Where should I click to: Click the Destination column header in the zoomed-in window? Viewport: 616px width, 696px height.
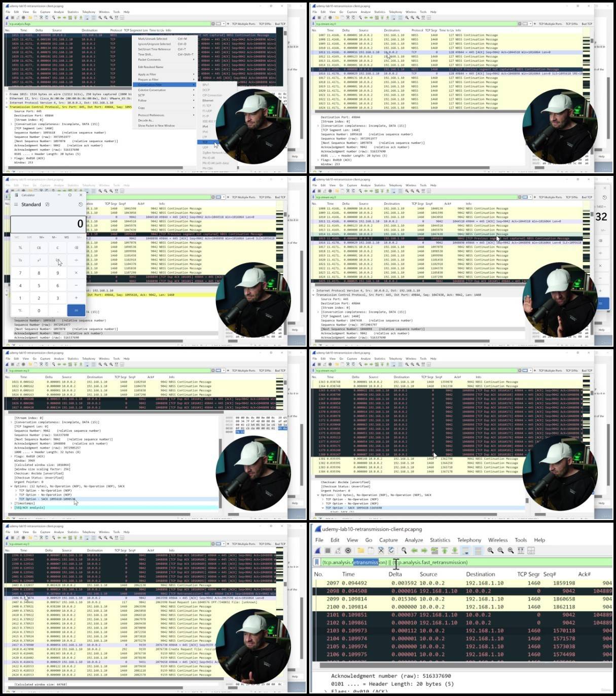click(481, 574)
